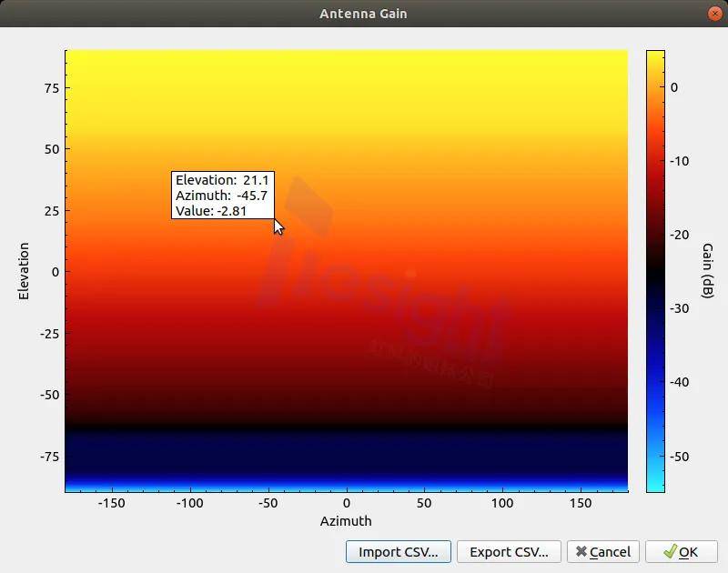
Task: Click the -20 gain colorbar tick label
Action: click(679, 235)
